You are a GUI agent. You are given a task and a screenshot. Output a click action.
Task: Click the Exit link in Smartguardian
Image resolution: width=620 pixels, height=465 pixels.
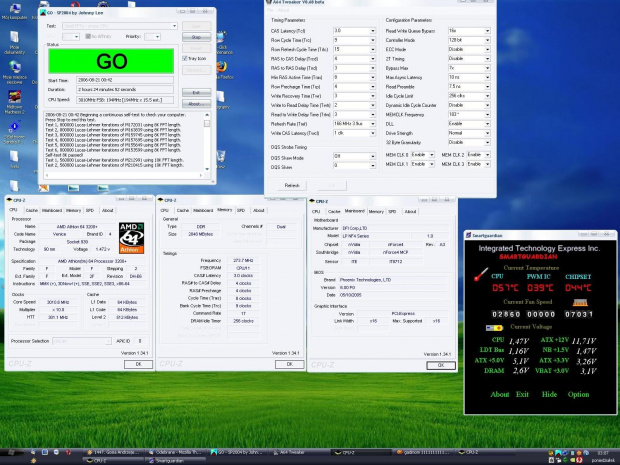[522, 394]
